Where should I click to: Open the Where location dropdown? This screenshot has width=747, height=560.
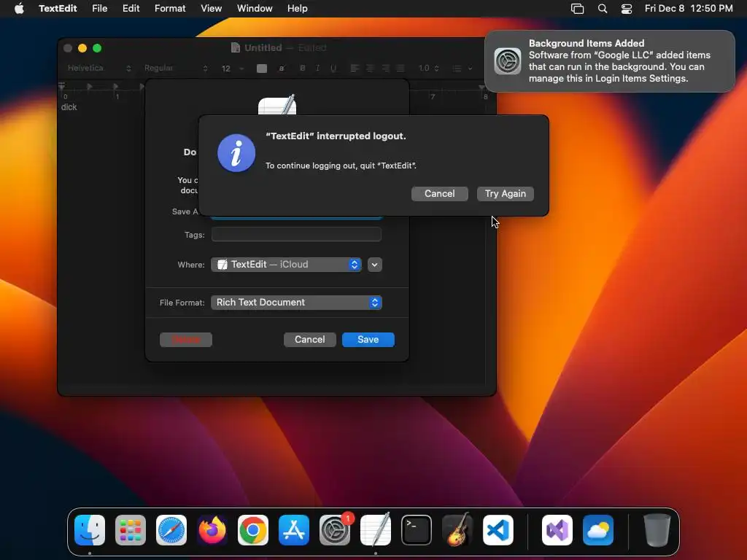pyautogui.click(x=286, y=264)
